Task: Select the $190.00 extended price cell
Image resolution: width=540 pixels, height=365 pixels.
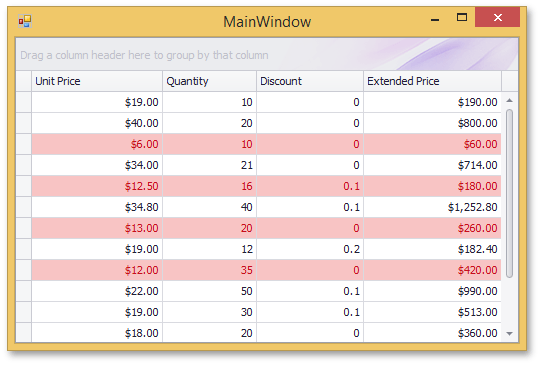Action: tap(432, 102)
